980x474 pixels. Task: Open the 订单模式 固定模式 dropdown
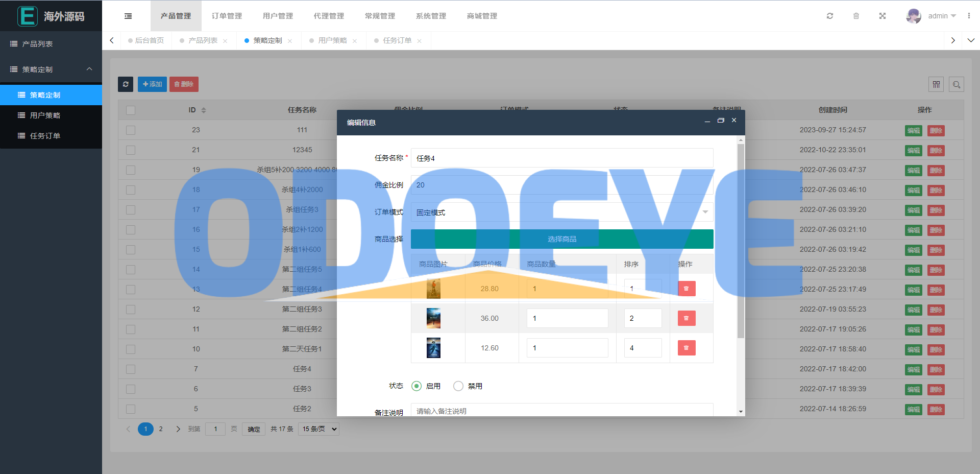pos(562,212)
